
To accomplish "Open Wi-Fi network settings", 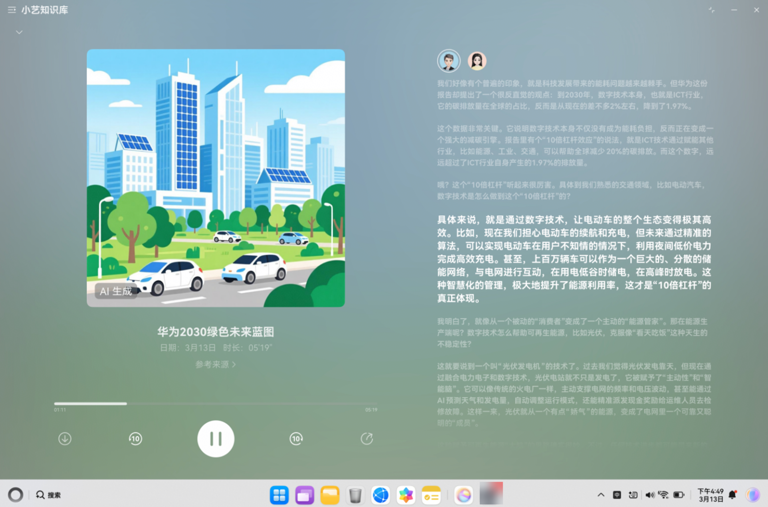I will (663, 495).
